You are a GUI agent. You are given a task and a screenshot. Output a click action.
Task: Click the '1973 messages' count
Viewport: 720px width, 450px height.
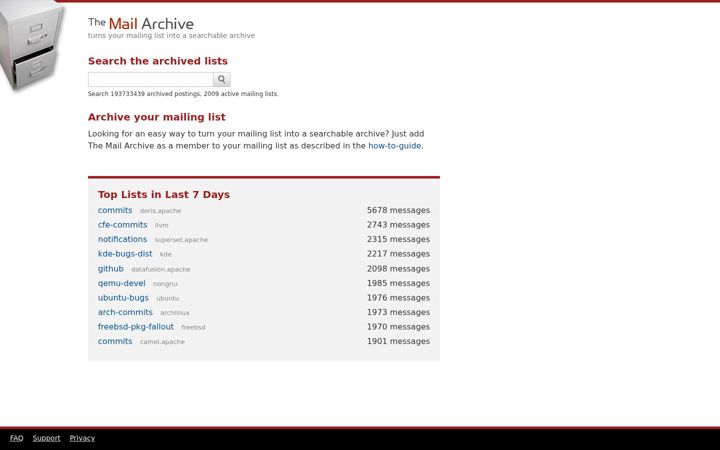click(x=398, y=312)
